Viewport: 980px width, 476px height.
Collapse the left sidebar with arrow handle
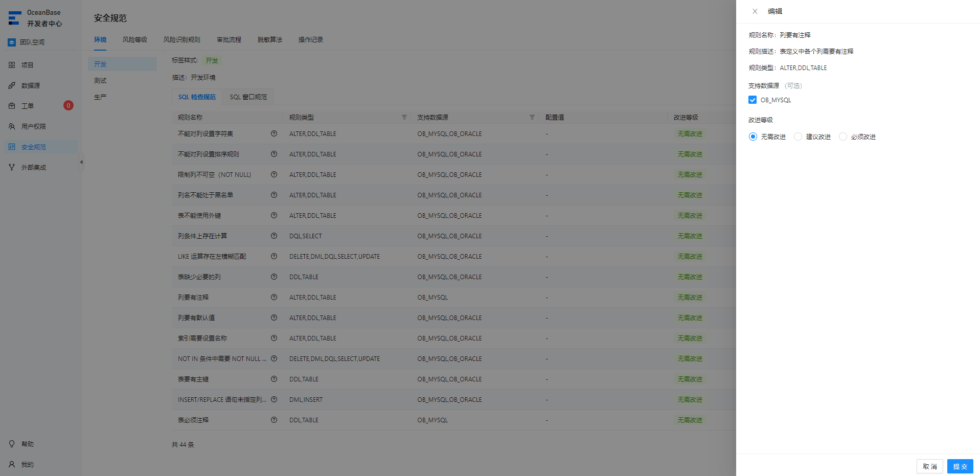click(81, 162)
